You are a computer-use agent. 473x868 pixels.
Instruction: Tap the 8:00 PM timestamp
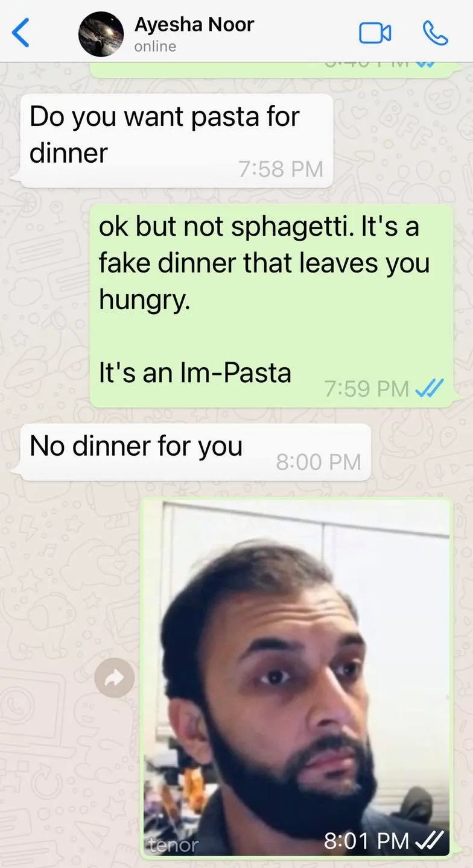click(319, 462)
